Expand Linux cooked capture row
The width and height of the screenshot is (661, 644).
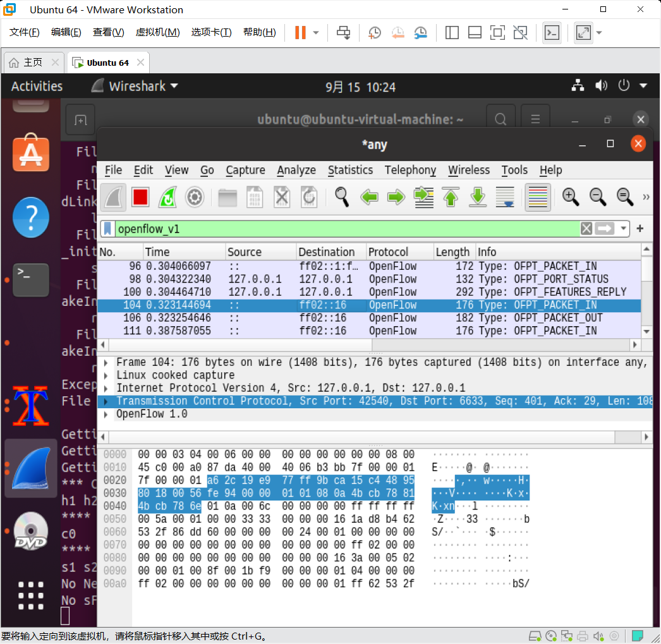click(106, 375)
